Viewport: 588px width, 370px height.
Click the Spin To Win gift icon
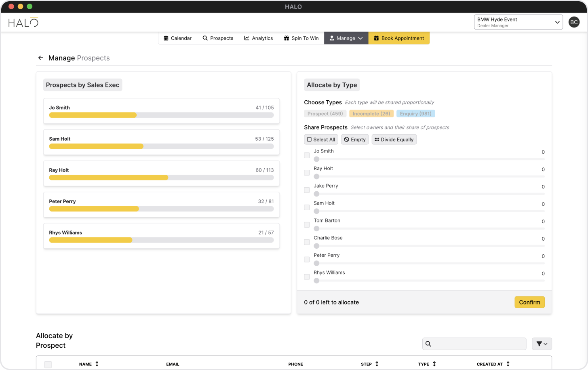click(287, 38)
